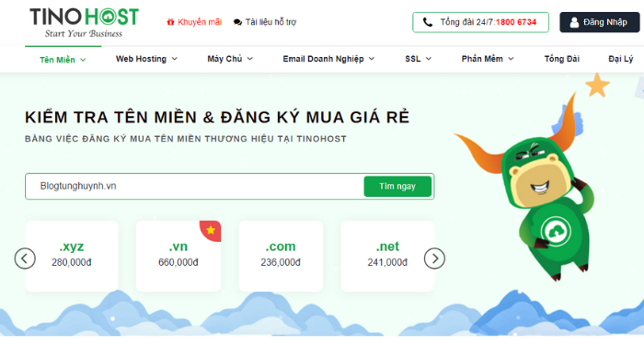Open the Máy Chủ menu
Screen dimensions: 644x345
230,59
